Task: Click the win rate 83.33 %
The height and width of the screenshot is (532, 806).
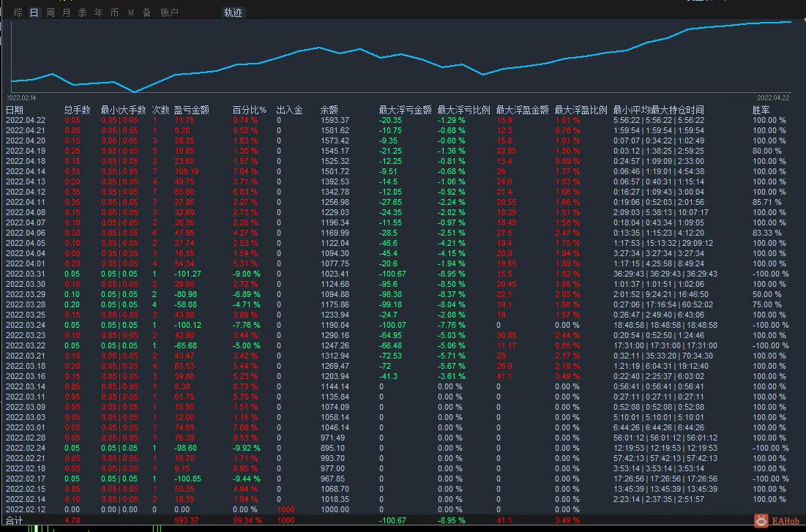Action: click(767, 233)
